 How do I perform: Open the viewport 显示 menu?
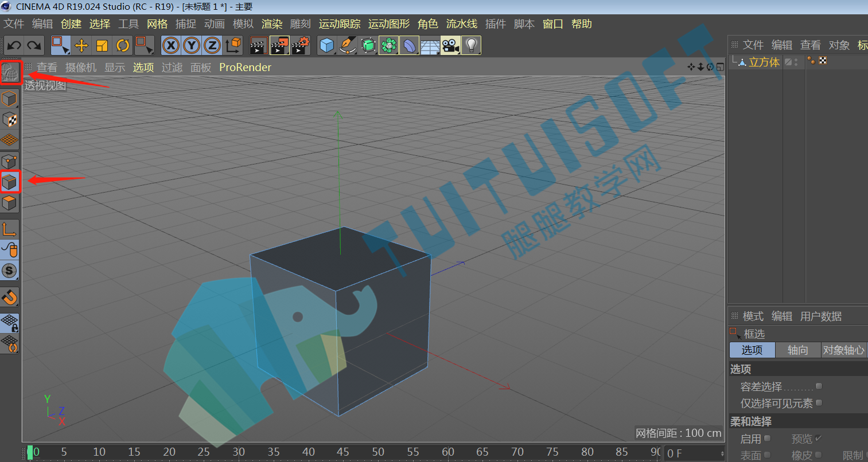coord(115,68)
